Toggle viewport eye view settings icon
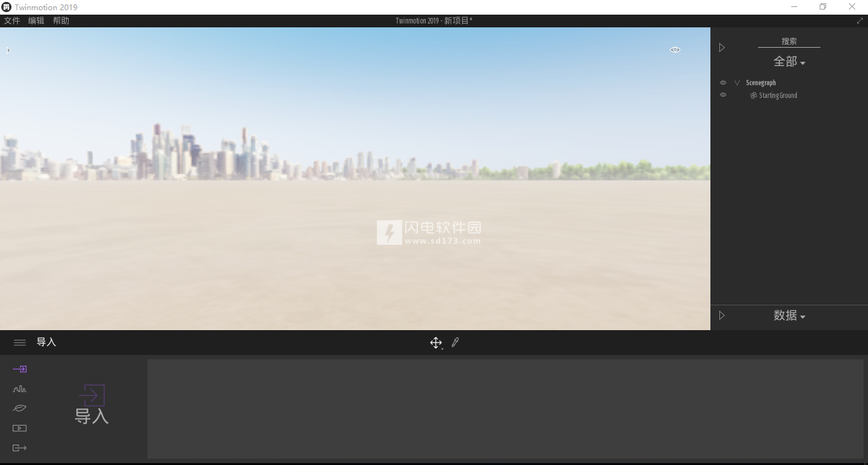Image resolution: width=868 pixels, height=465 pixels. pyautogui.click(x=675, y=50)
